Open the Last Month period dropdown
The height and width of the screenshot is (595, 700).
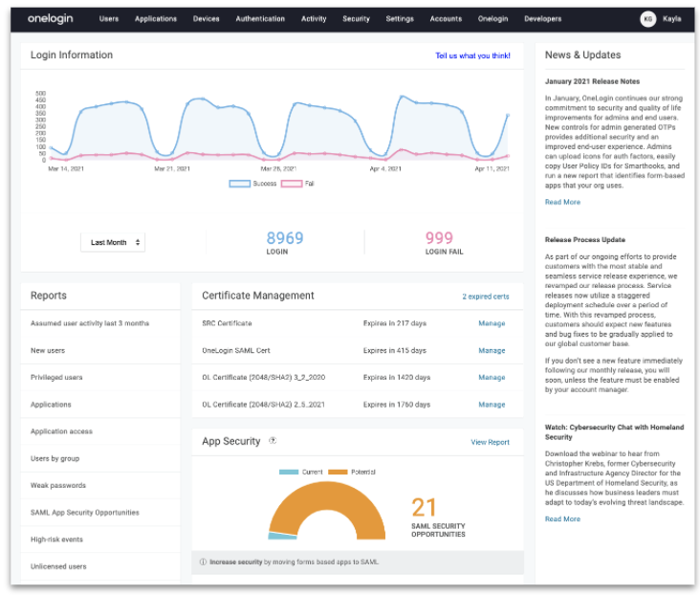tap(112, 242)
